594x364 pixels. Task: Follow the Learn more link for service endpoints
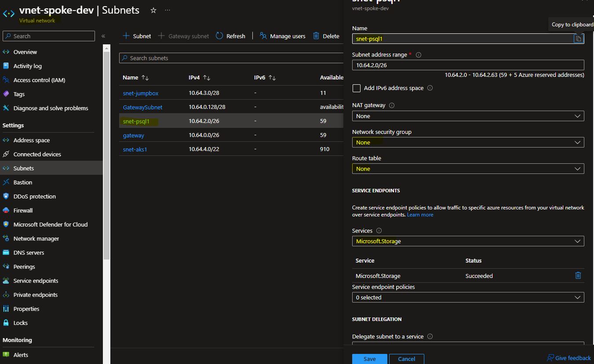[x=420, y=215]
